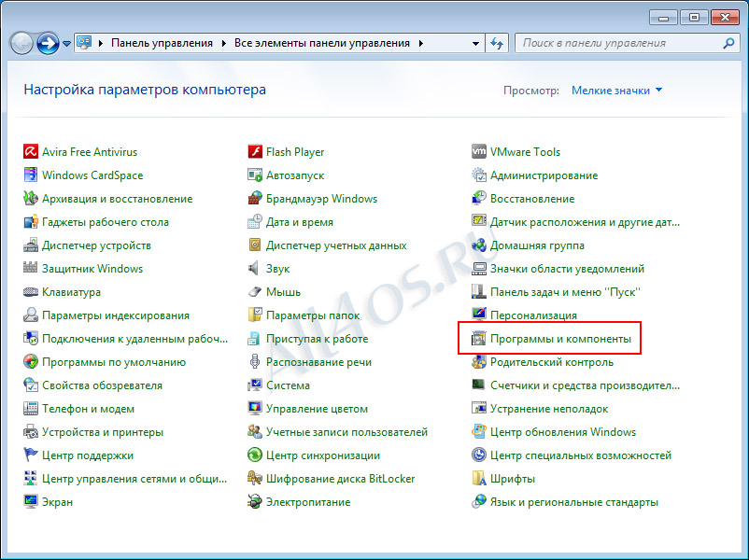Open Гаджеты рабочего стола link
749x560 pixels.
pyautogui.click(x=106, y=222)
